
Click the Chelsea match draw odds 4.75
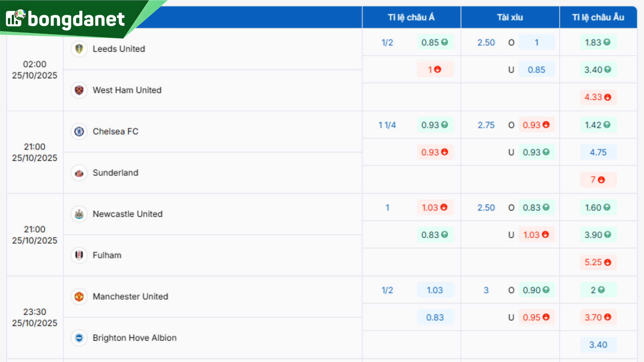[x=598, y=153]
